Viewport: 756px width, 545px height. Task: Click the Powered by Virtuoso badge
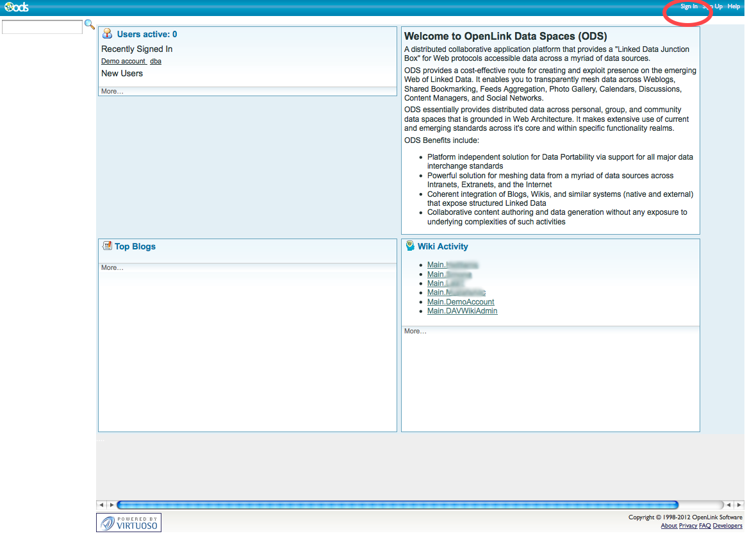tap(129, 523)
